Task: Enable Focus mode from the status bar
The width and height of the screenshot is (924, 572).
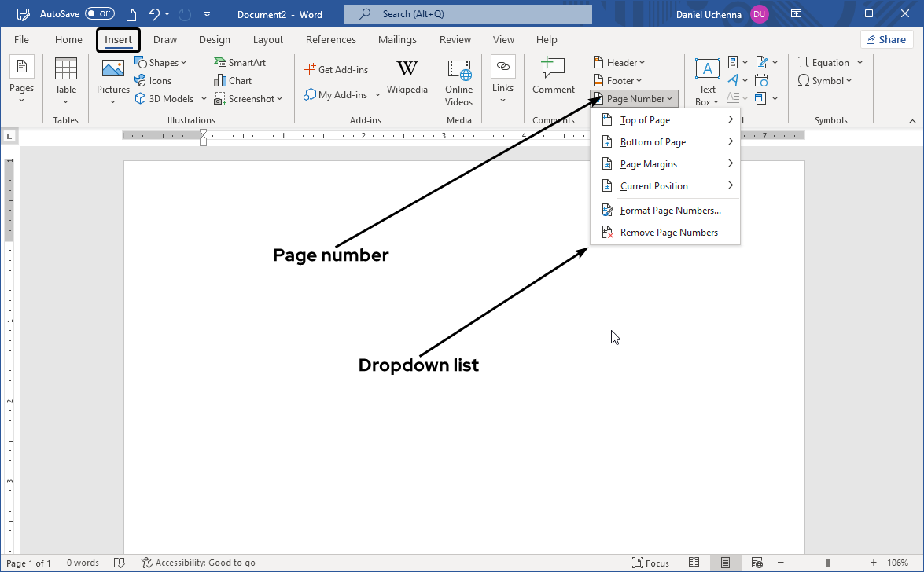Action: coord(651,563)
